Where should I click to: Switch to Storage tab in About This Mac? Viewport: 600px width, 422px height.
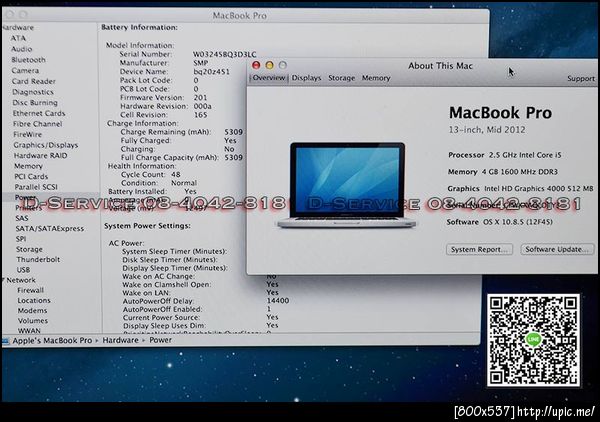[341, 78]
